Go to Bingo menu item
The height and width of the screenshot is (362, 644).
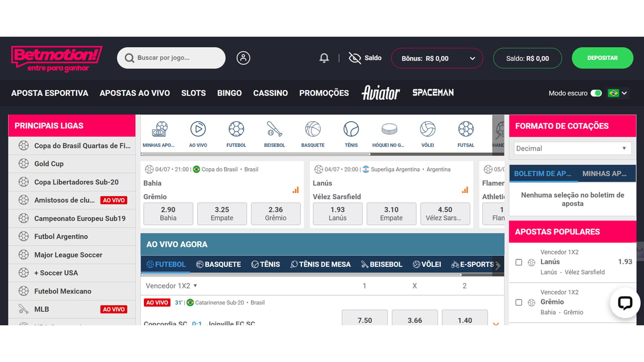pos(229,93)
